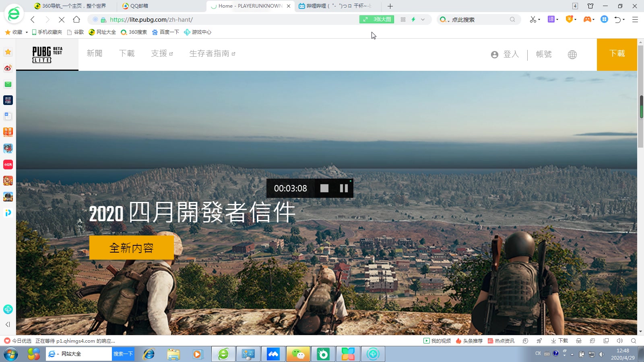Open WeChat from the taskbar

point(298,354)
